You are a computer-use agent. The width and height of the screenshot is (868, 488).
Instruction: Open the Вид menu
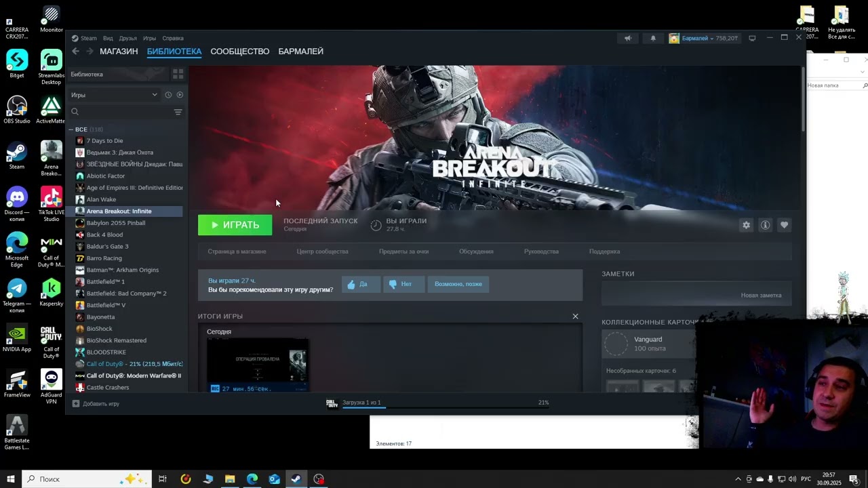(108, 39)
